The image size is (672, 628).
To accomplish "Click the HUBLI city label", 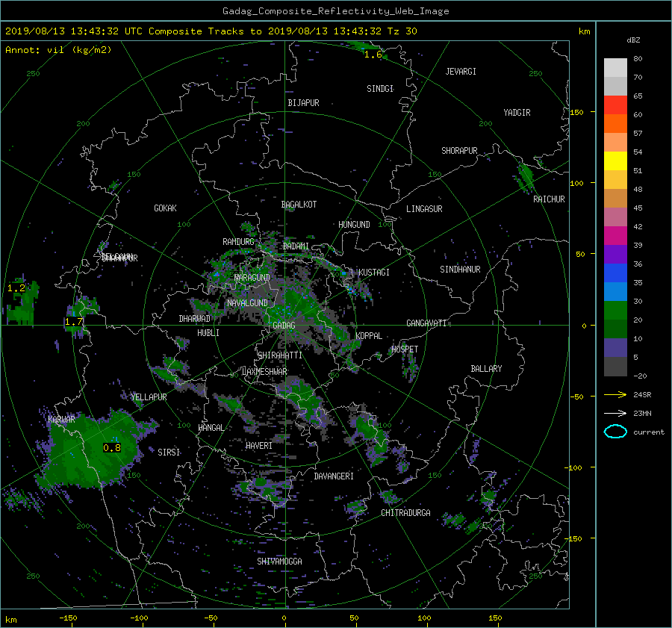I will click(208, 333).
